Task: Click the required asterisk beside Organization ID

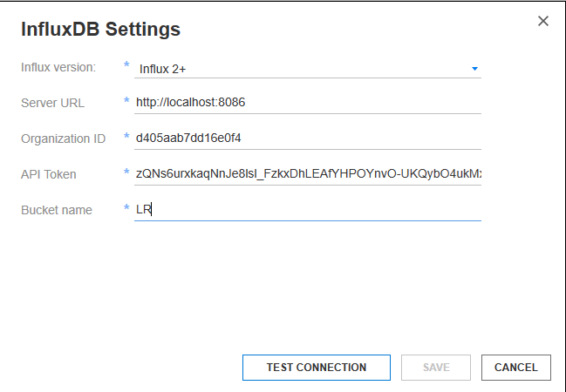Action: tap(126, 138)
